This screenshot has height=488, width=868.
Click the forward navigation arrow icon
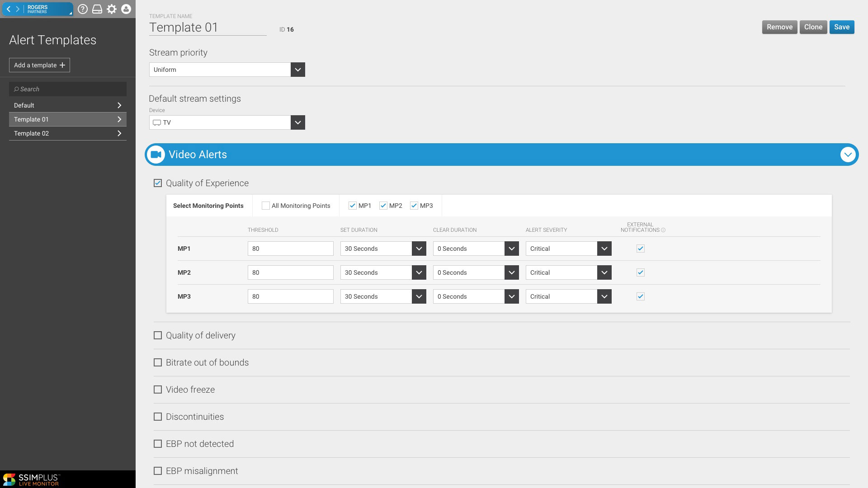18,9
